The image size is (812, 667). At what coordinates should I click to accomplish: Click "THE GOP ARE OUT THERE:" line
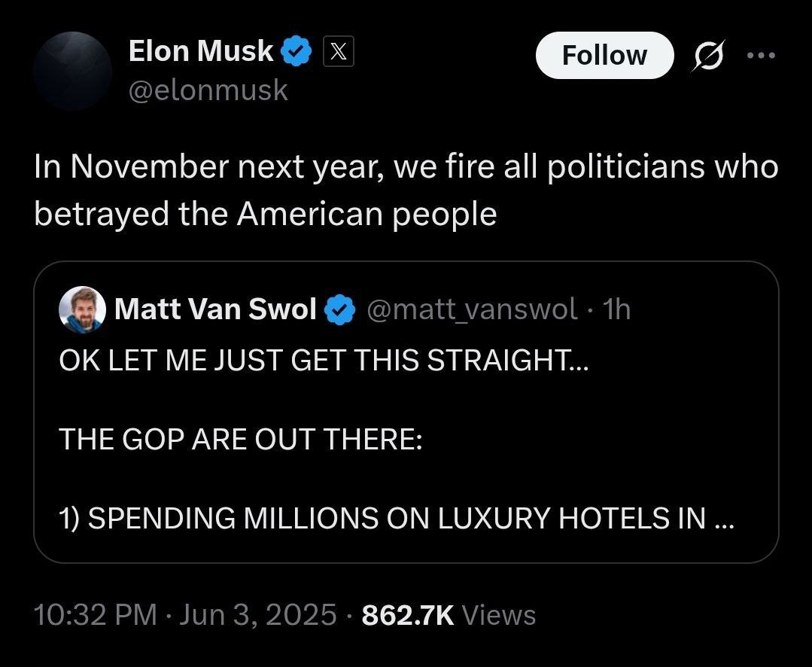tap(240, 439)
